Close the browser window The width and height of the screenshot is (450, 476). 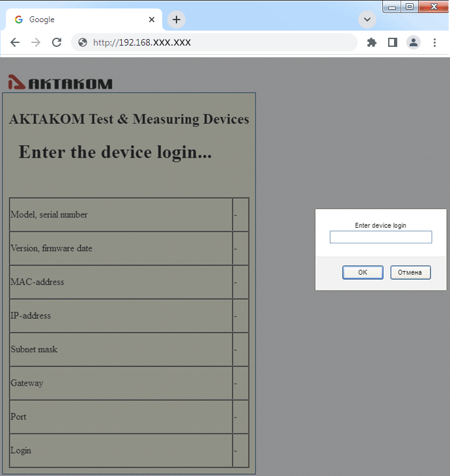coord(434,7)
